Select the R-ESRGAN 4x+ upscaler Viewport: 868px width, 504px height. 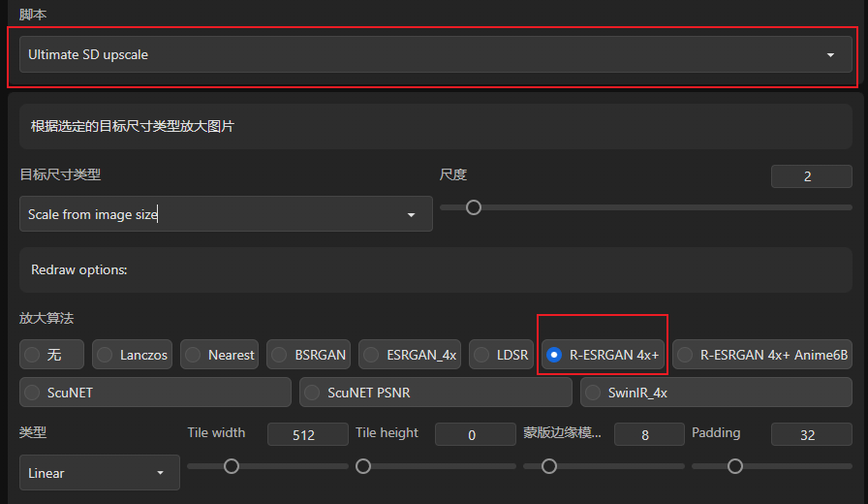tap(603, 355)
